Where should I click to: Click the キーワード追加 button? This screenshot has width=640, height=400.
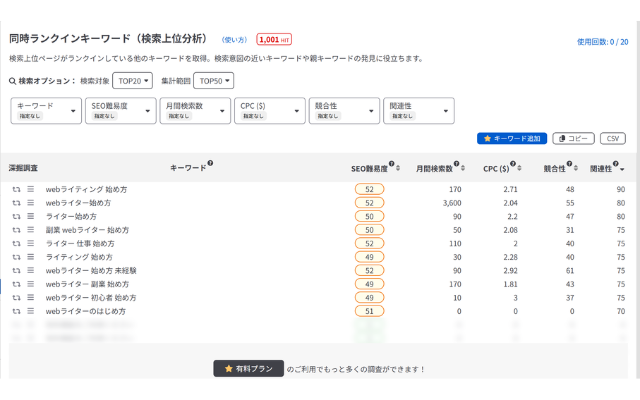(511, 139)
